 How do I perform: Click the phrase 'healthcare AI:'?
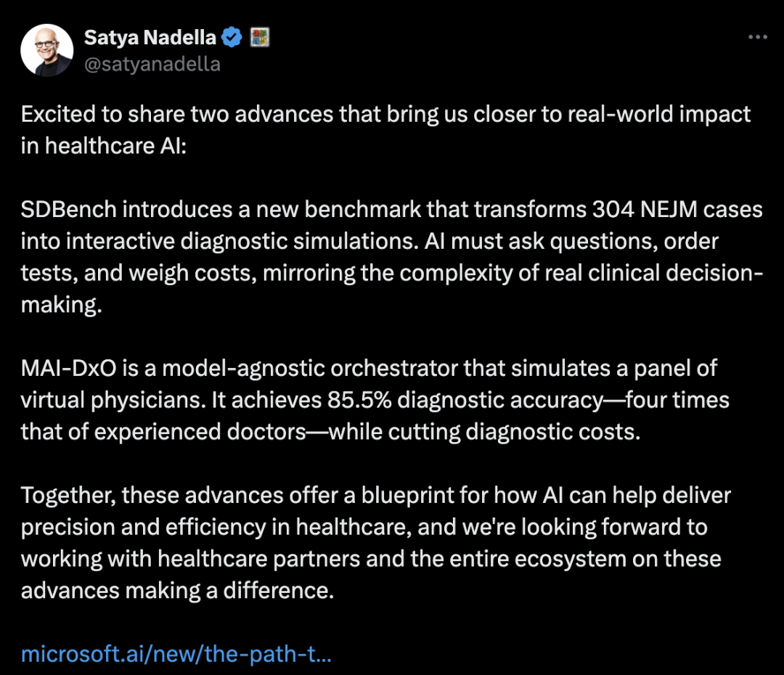point(115,146)
